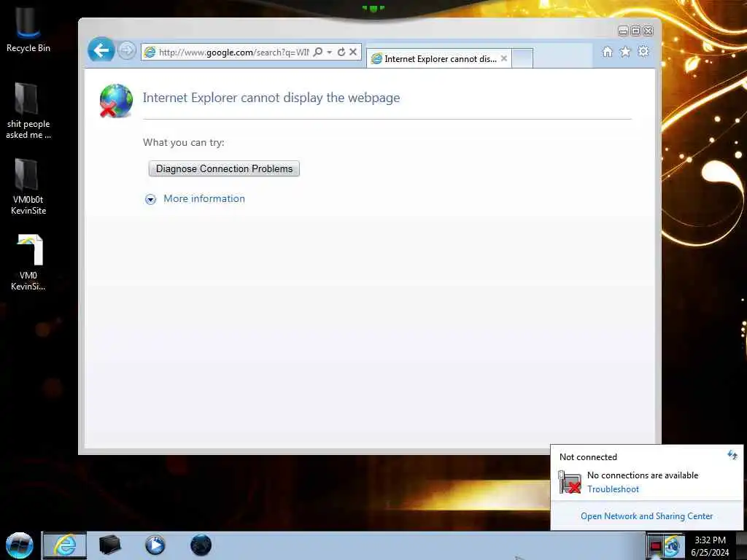This screenshot has height=560, width=747.
Task: Click the red square system tray icon
Action: (656, 546)
